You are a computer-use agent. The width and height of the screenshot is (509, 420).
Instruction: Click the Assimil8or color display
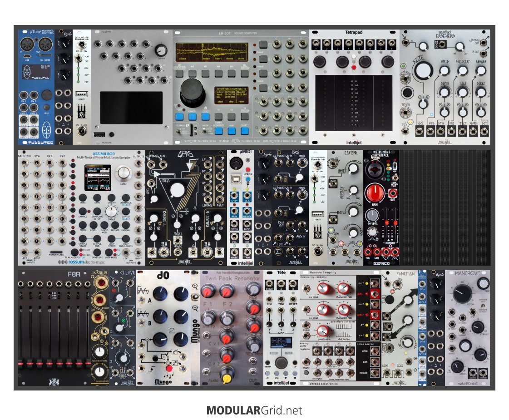pyautogui.click(x=97, y=178)
